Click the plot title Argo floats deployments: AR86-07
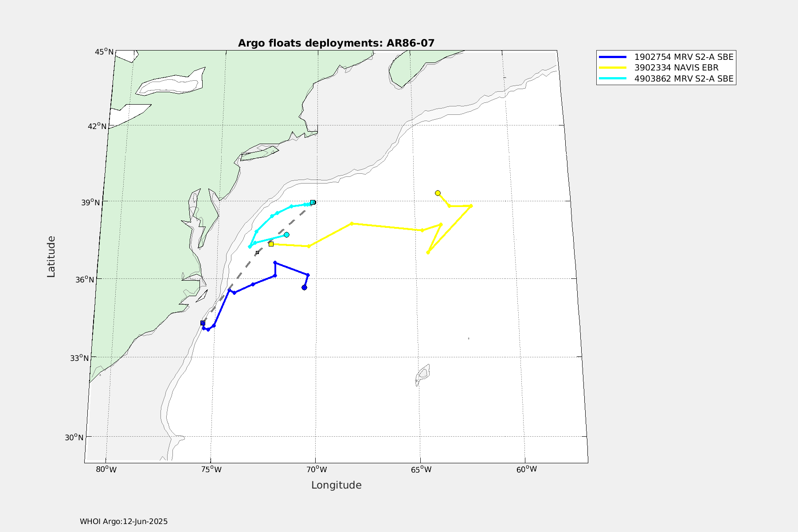 (x=336, y=43)
